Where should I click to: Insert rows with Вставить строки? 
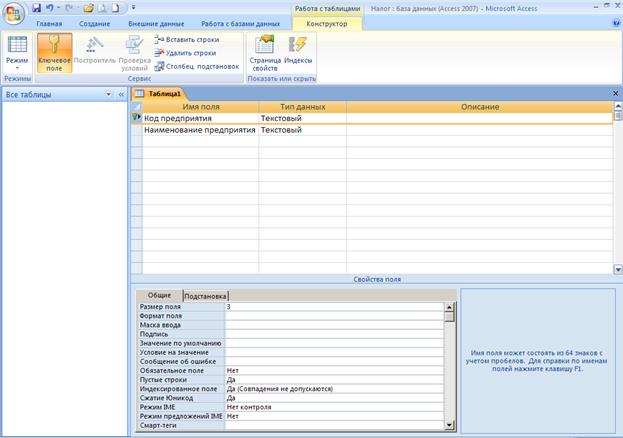click(187, 40)
